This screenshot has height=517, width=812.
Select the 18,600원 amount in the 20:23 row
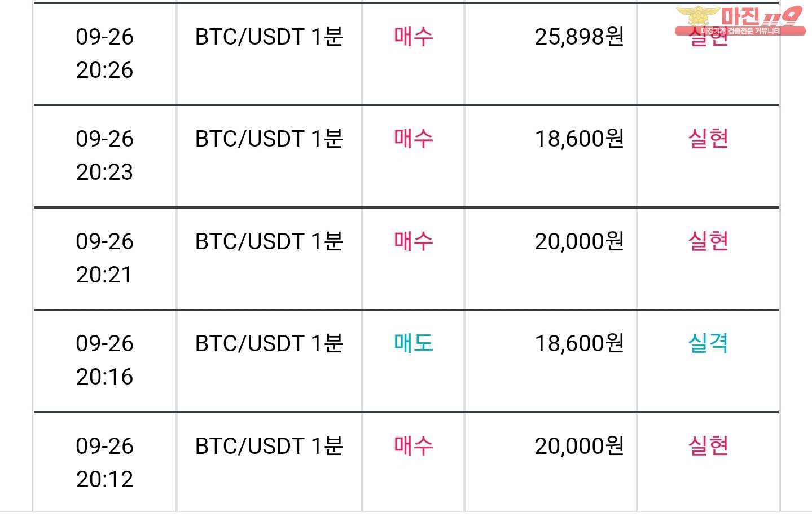(x=579, y=139)
